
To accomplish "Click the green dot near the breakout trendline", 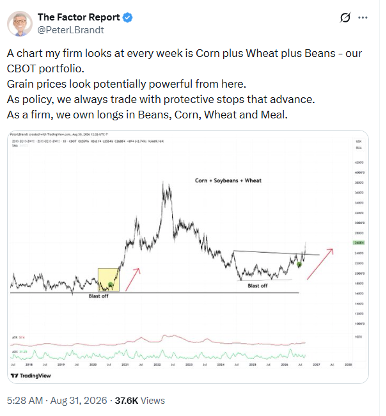I will 299,264.
